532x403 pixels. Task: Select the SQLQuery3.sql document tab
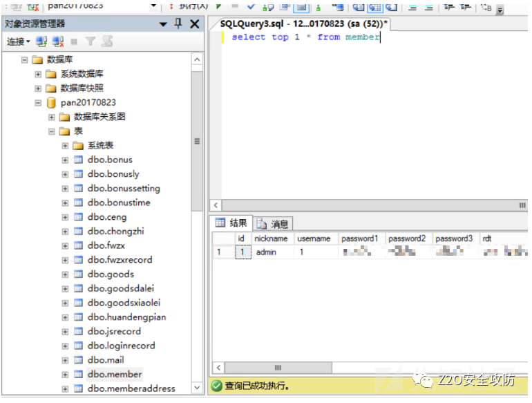(303, 24)
